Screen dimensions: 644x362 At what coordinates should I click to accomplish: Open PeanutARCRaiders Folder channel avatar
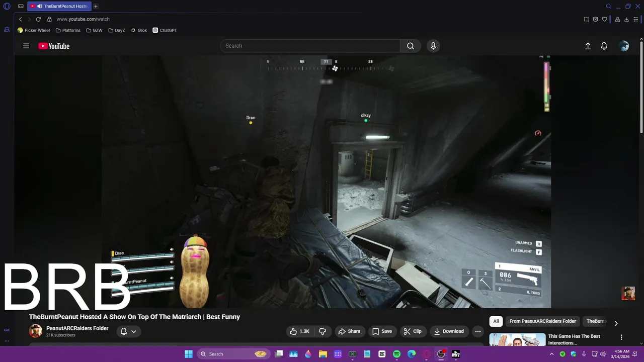[x=36, y=331]
